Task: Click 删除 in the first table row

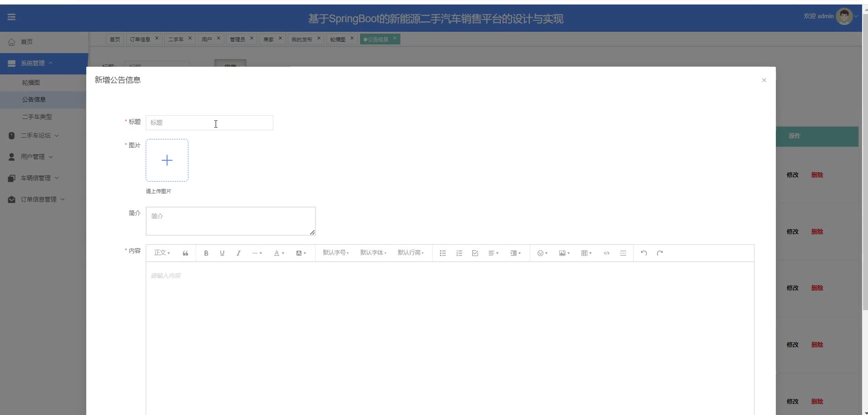Action: pos(817,175)
